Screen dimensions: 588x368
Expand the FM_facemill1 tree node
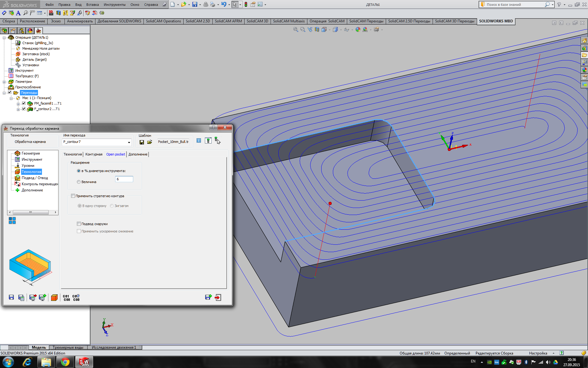[x=18, y=104]
